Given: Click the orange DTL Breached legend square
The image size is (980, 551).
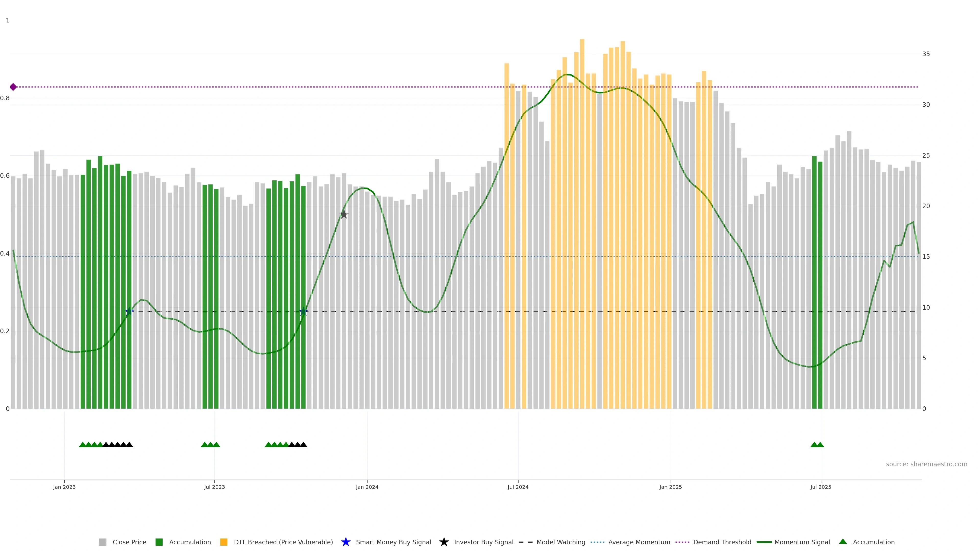Looking at the screenshot, I should pyautogui.click(x=224, y=542).
